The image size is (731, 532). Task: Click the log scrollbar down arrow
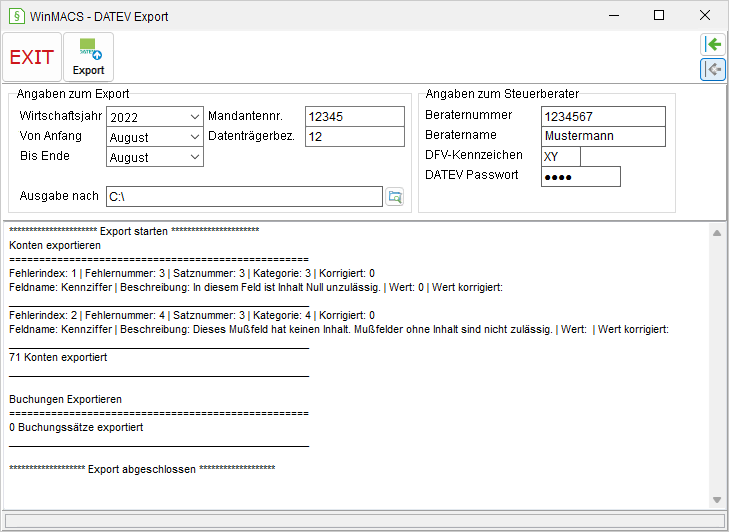point(717,500)
